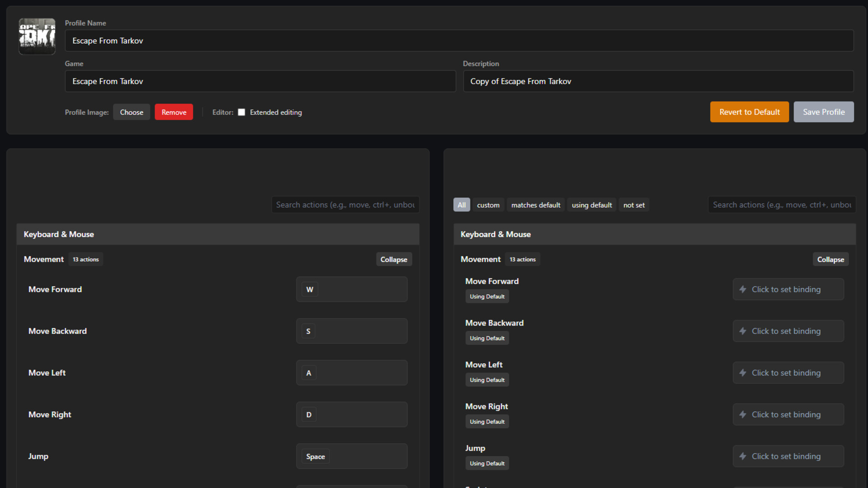Select the 'using default' filter tab
Screen dimensions: 868x488
coord(591,205)
